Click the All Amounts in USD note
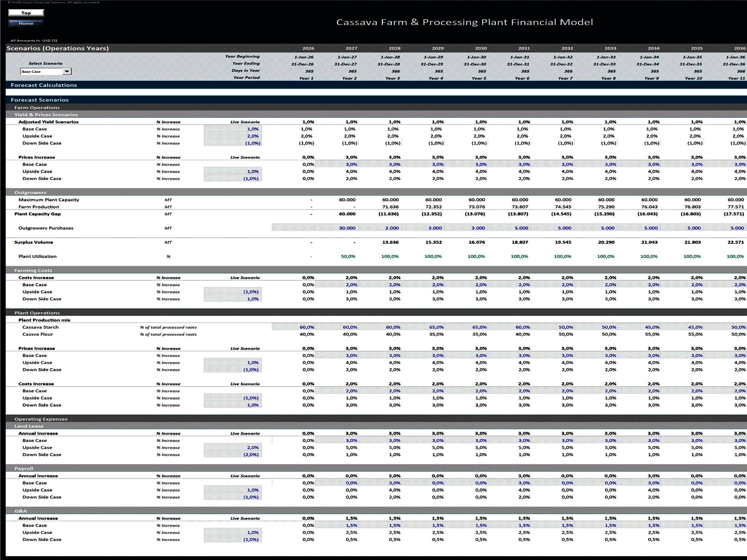Image resolution: width=747 pixels, height=560 pixels. [34, 40]
